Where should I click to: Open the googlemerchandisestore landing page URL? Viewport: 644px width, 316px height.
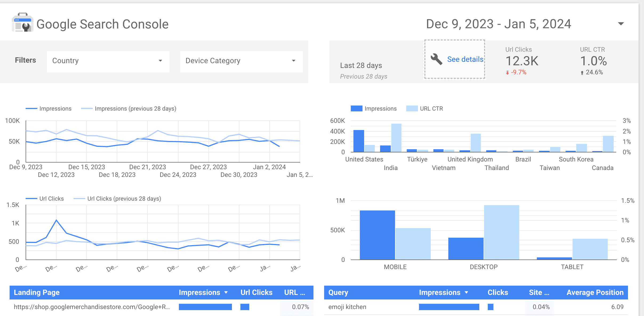click(92, 307)
